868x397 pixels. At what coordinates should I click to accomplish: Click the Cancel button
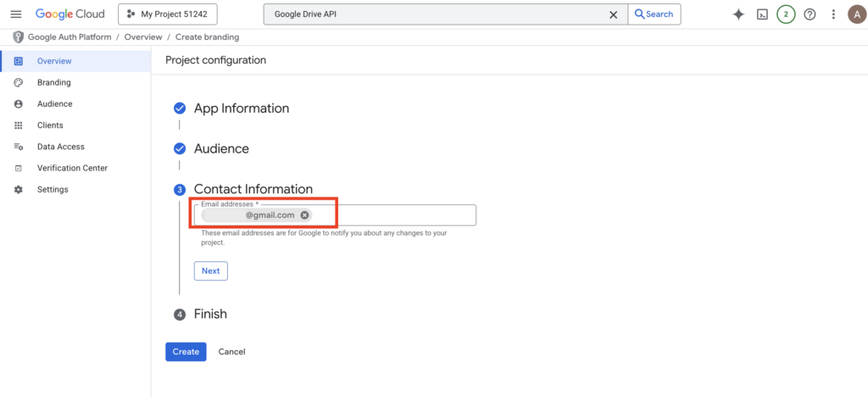231,351
